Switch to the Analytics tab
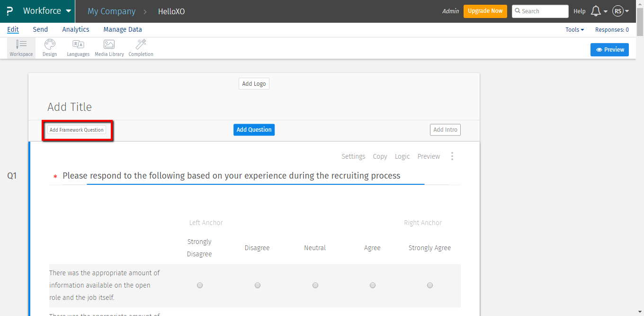 point(76,29)
